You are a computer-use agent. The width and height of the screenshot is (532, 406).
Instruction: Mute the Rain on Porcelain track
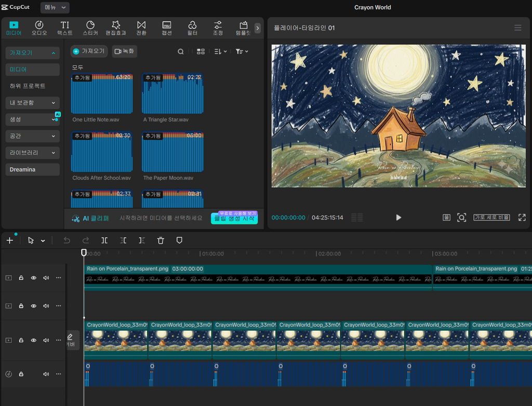46,278
